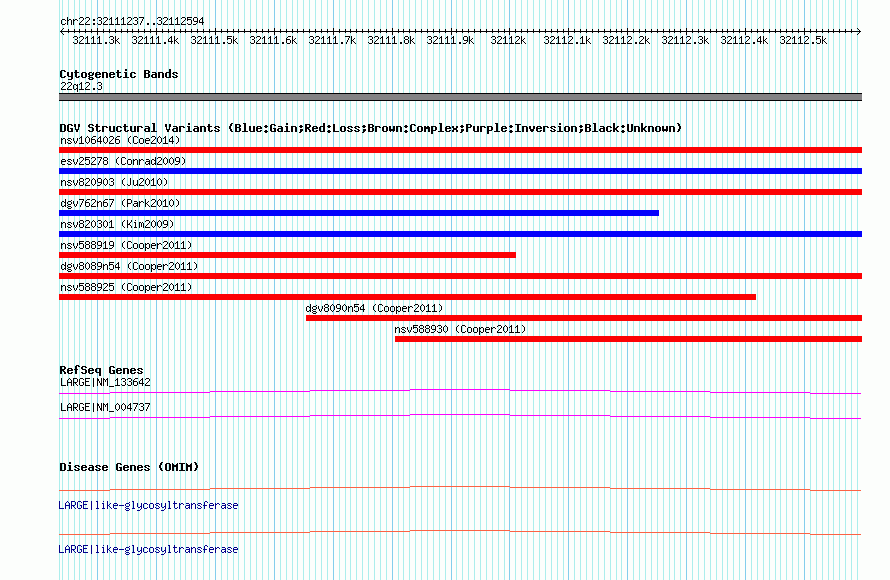The image size is (890, 580).
Task: Click the 32112.2k ruler tick label
Action: pos(627,40)
